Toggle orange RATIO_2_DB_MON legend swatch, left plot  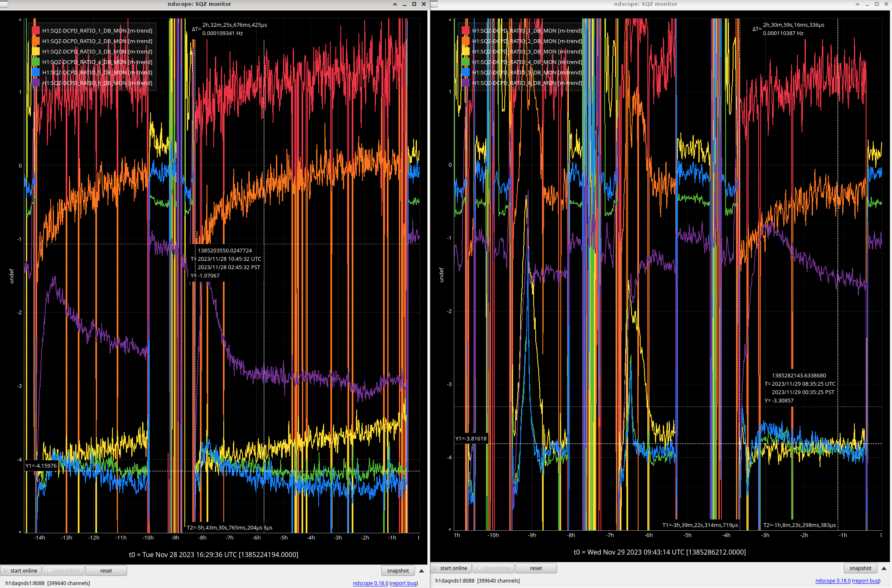pyautogui.click(x=36, y=41)
